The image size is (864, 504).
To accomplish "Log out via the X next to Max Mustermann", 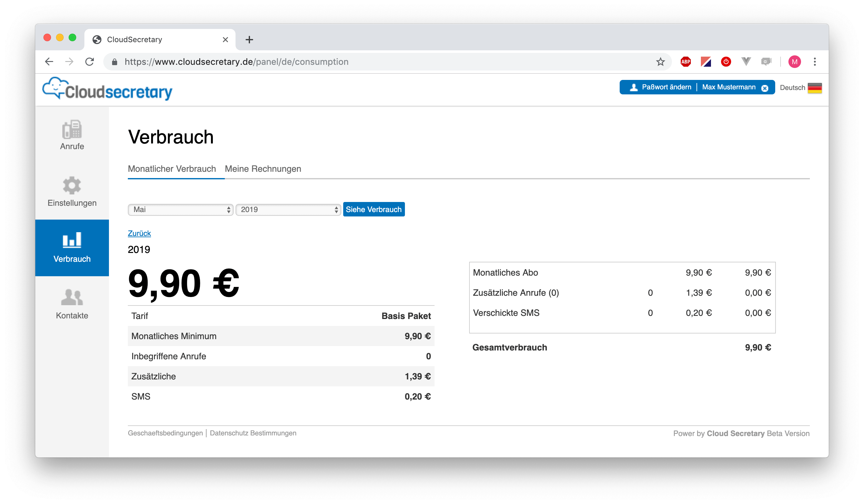I will pos(765,88).
